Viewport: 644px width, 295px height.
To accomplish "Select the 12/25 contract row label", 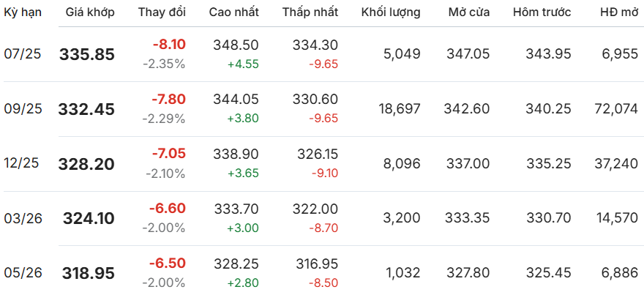I will pos(23,163).
